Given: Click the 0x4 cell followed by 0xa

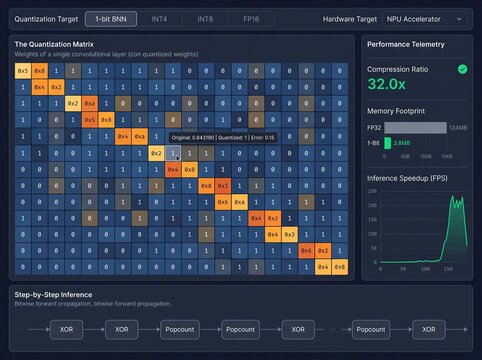Looking at the screenshot, I should 123,137.
